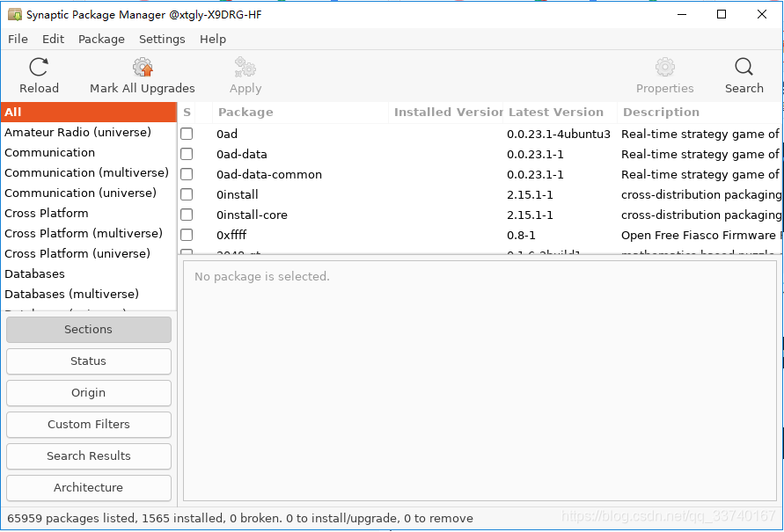Sort by the S status column
This screenshot has width=784, height=532.
187,112
